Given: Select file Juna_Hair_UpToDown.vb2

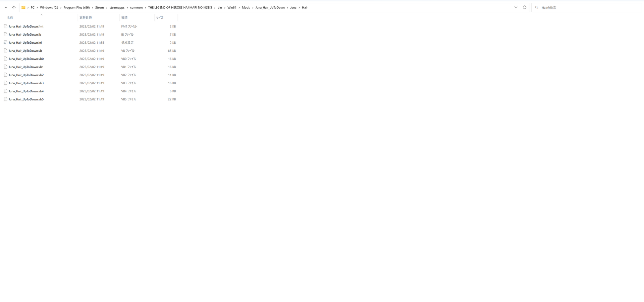Looking at the screenshot, I should (26, 75).
